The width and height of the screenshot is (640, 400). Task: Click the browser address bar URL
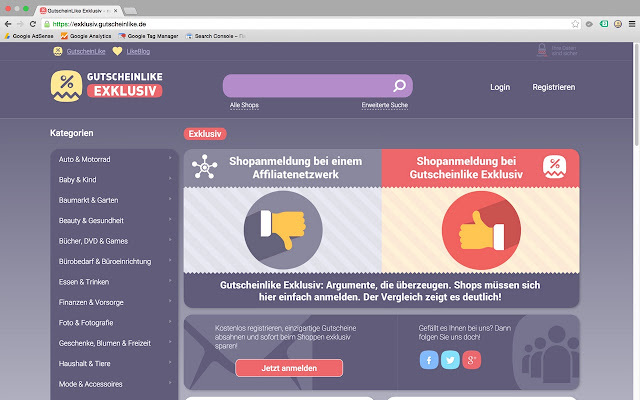pos(99,24)
